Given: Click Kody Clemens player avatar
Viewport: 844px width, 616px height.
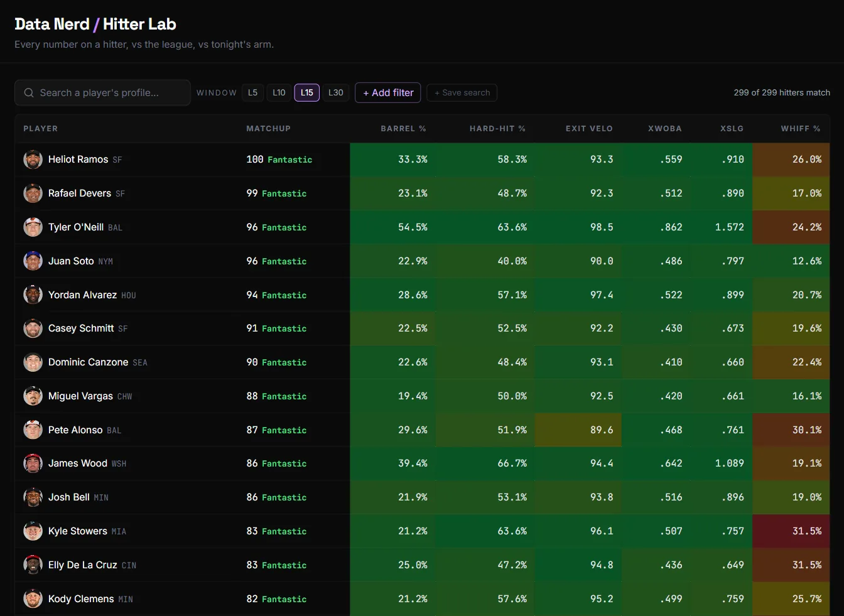Looking at the screenshot, I should (x=33, y=599).
